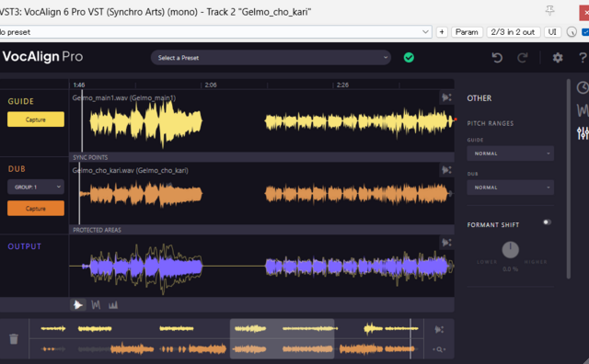The width and height of the screenshot is (589, 364).
Task: Click the waveform icon in Output track
Action: pos(446,243)
